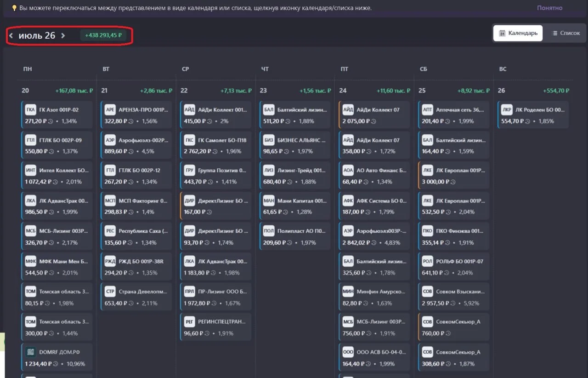The height and width of the screenshot is (378, 588).
Task: Click the МФК badge of МФК Мани Мен
Action: pyautogui.click(x=31, y=262)
